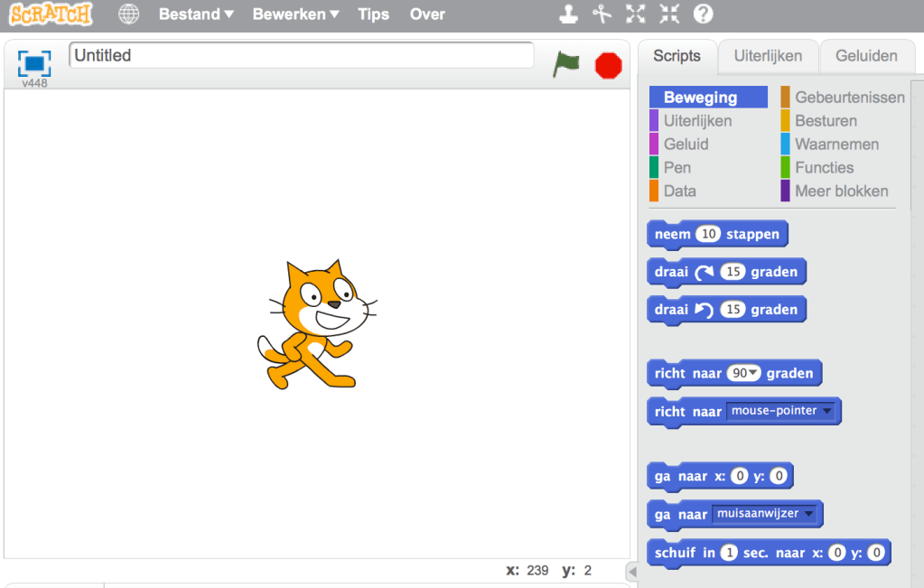This screenshot has height=588, width=924.
Task: Open the Tips link in the top bar
Action: (x=373, y=14)
